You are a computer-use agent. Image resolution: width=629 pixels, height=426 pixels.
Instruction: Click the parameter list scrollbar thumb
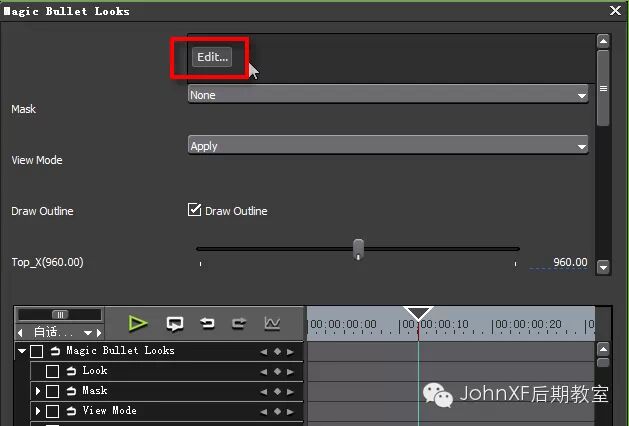point(603,88)
